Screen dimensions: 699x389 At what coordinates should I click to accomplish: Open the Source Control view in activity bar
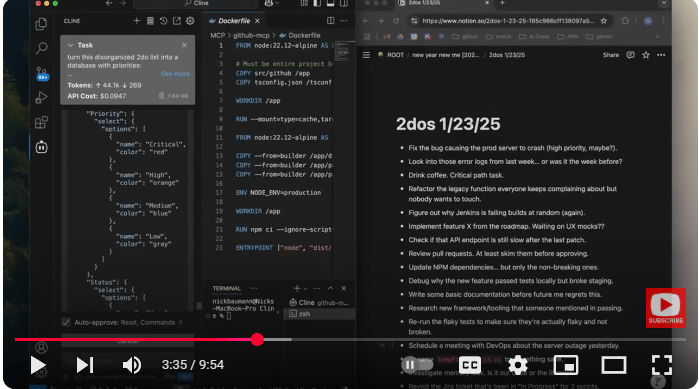[x=41, y=73]
